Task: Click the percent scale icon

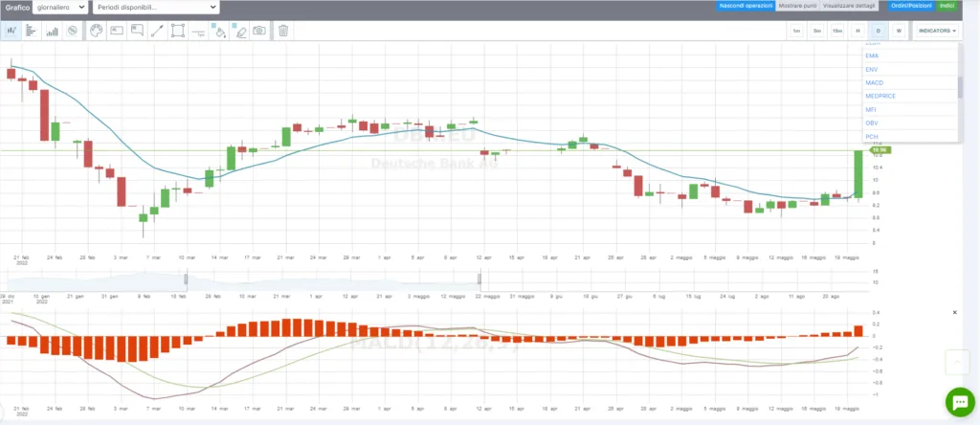Action: click(x=73, y=31)
